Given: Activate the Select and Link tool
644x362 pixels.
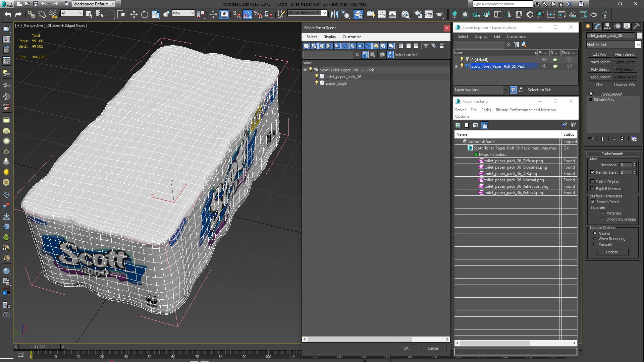Looking at the screenshot, I should (31, 14).
